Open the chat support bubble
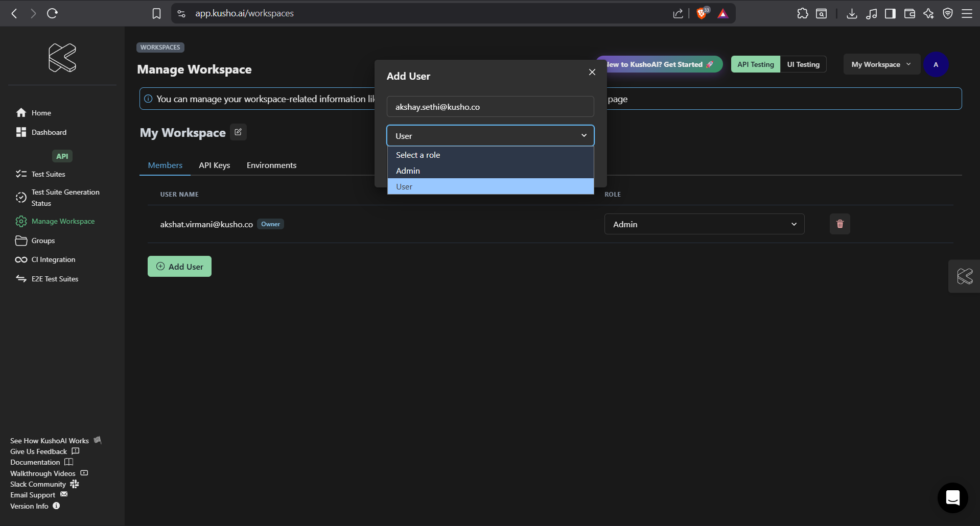980x526 pixels. pos(953,498)
